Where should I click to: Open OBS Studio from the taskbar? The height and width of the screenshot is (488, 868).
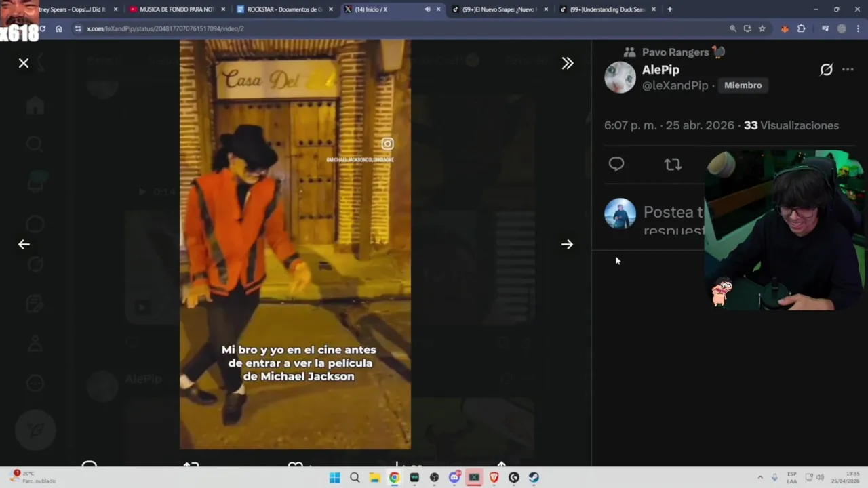pos(434,477)
